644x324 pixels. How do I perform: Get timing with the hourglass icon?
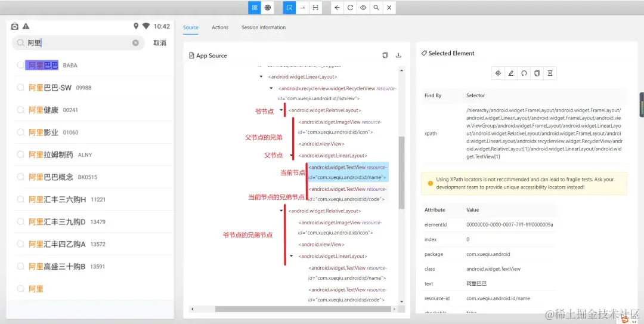[x=550, y=73]
